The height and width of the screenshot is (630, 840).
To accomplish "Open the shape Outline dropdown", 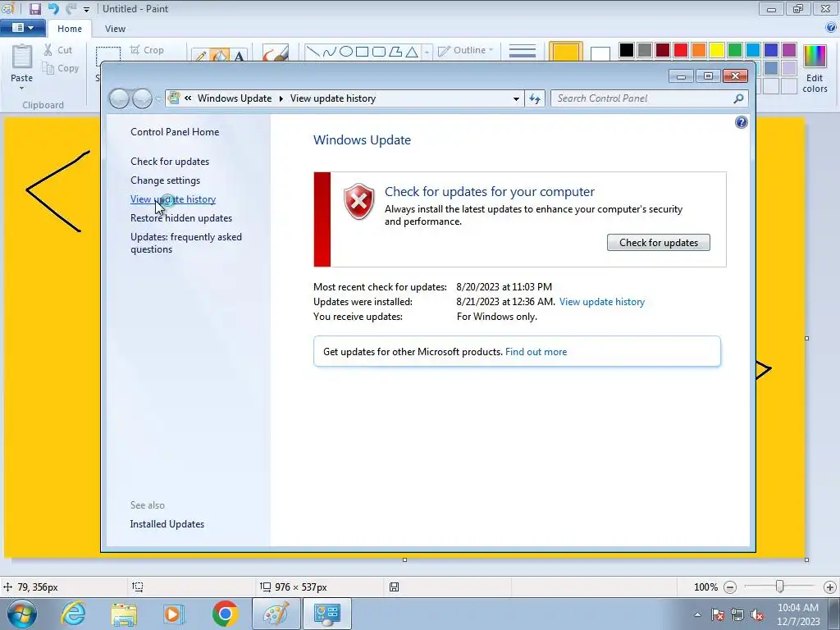I will (465, 50).
